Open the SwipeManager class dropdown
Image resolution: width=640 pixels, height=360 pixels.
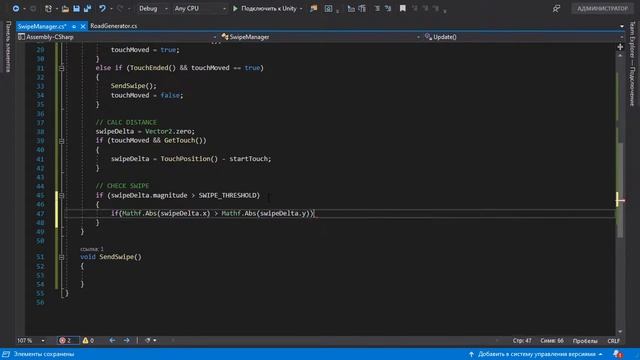click(x=320, y=37)
